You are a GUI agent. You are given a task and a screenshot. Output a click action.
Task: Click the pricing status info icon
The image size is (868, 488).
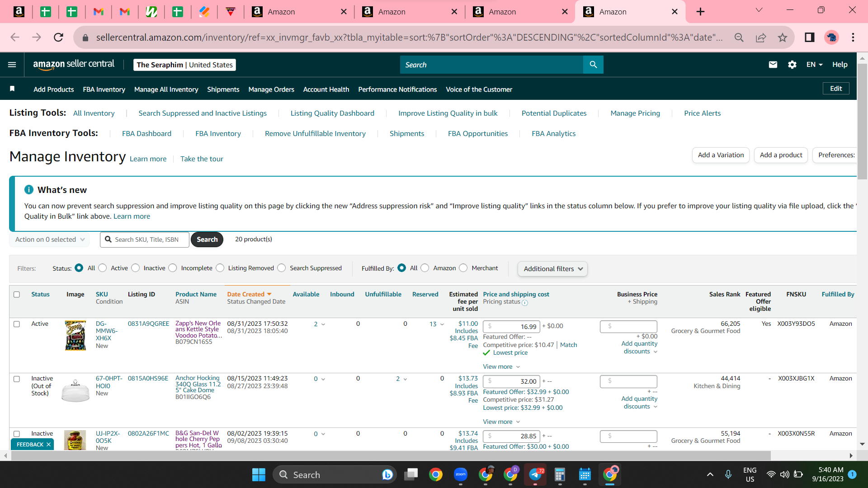coord(525,303)
